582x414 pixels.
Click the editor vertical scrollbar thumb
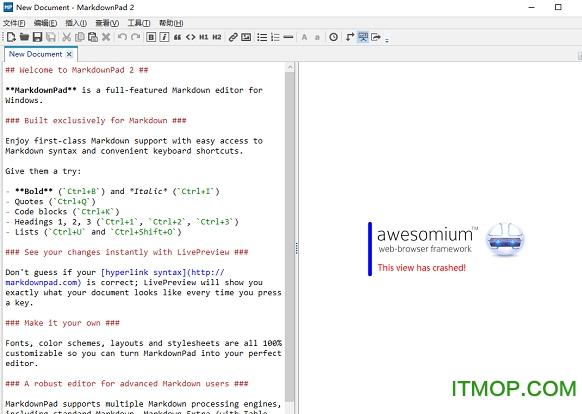pos(290,237)
